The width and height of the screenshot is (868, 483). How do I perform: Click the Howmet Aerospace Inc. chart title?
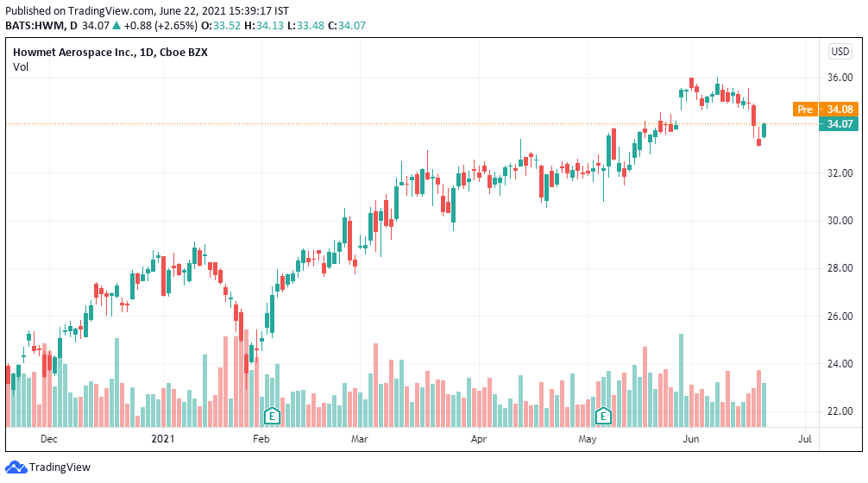click(110, 52)
